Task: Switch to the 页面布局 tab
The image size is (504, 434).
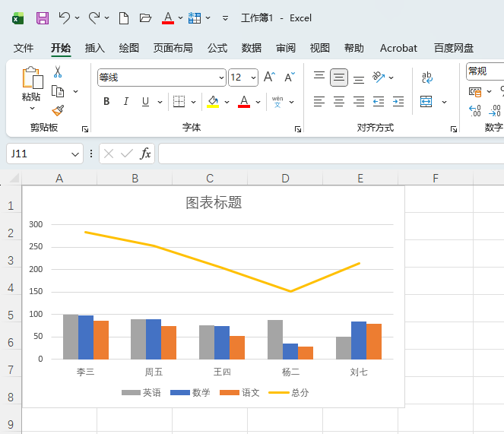Action: point(173,48)
